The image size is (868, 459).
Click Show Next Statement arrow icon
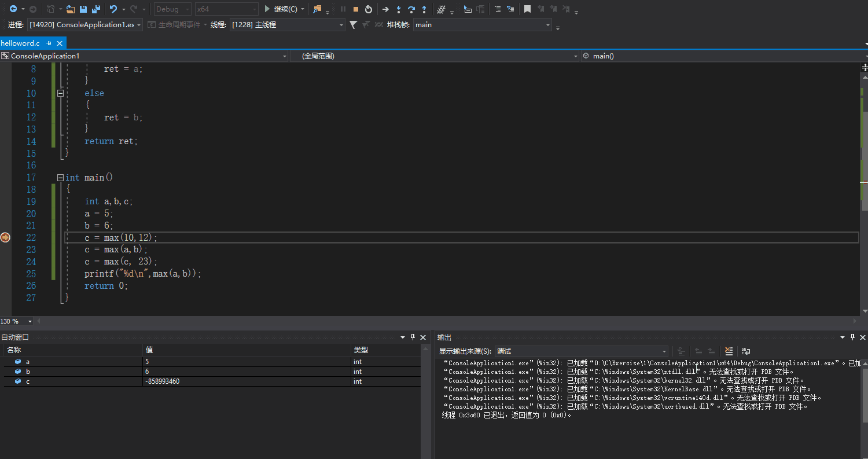coord(385,9)
